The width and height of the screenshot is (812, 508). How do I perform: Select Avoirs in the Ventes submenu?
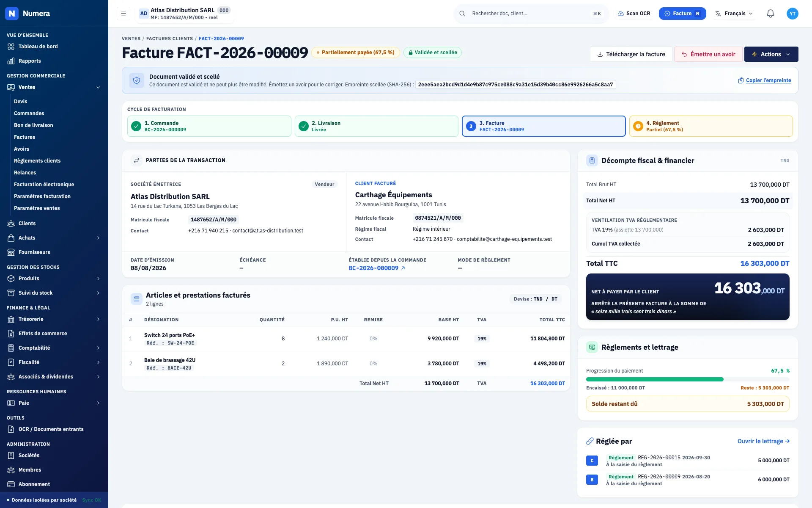pos(22,149)
